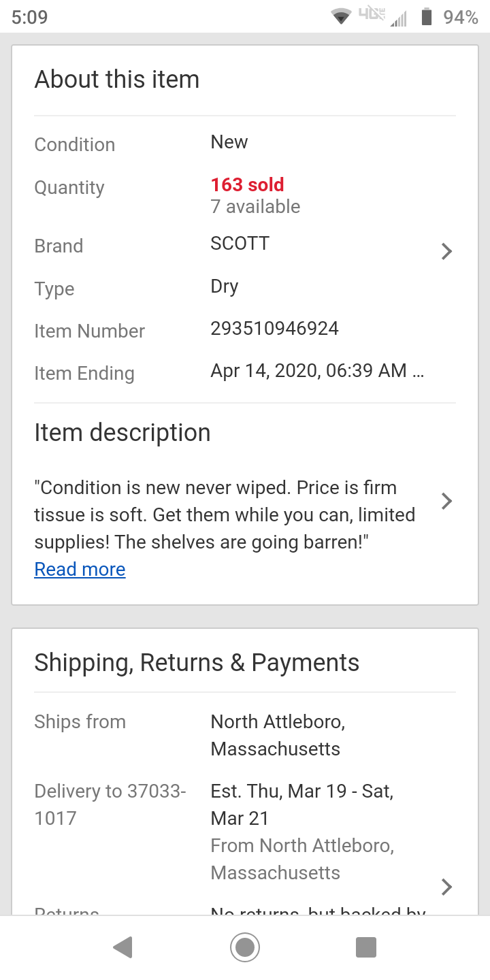
Task: Tap the red "163 sold" text
Action: [247, 184]
